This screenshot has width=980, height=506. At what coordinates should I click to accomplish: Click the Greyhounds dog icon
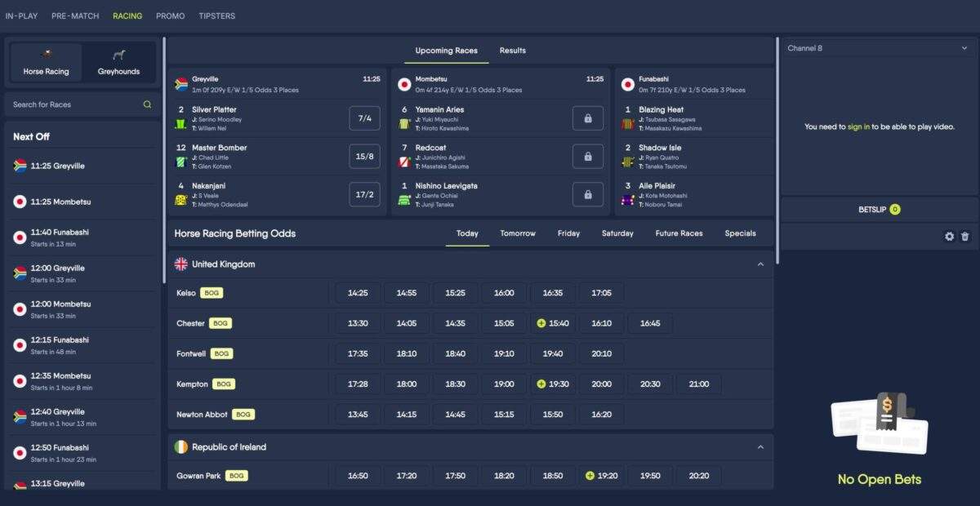tap(119, 55)
